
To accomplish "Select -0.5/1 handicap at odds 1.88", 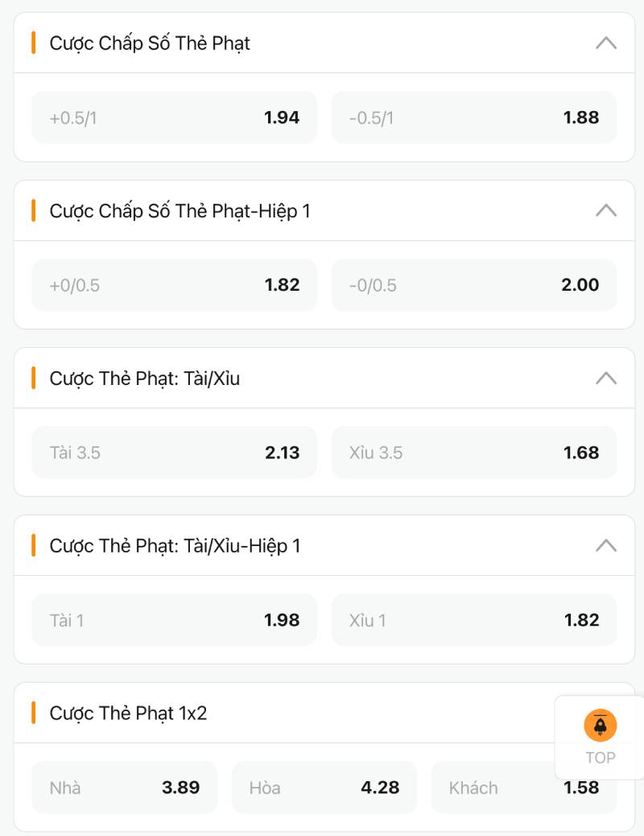I will (474, 118).
